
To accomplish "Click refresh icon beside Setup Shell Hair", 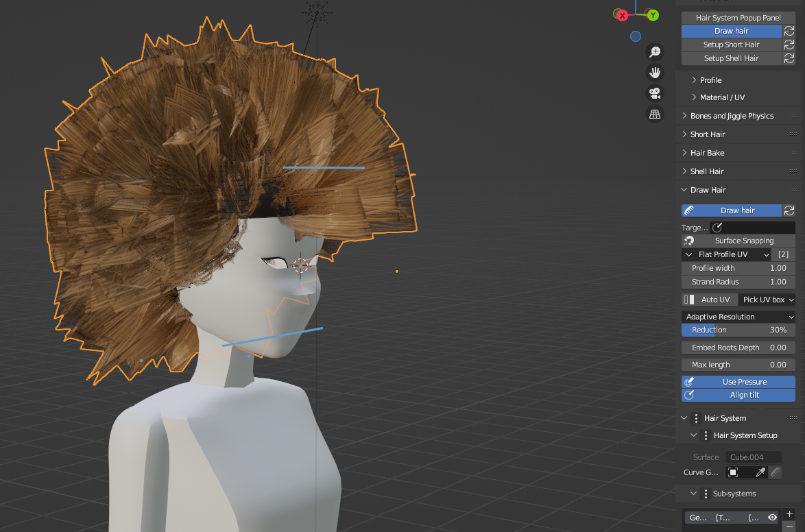I will point(789,58).
